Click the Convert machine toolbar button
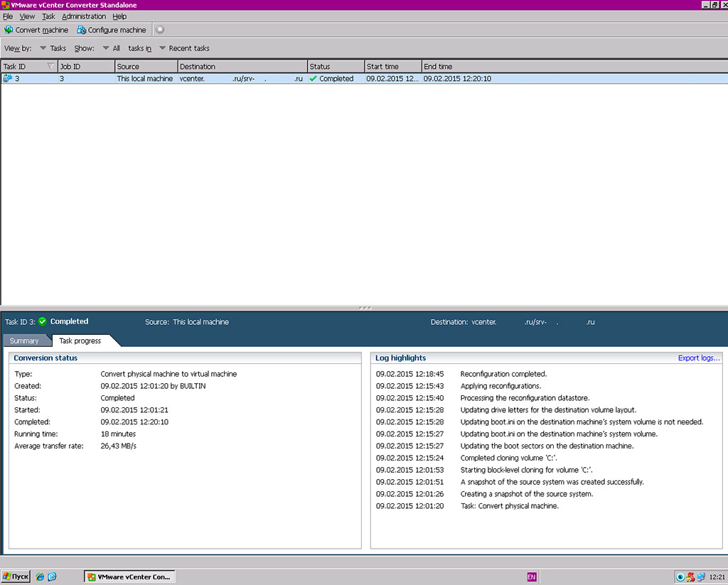 pyautogui.click(x=36, y=30)
